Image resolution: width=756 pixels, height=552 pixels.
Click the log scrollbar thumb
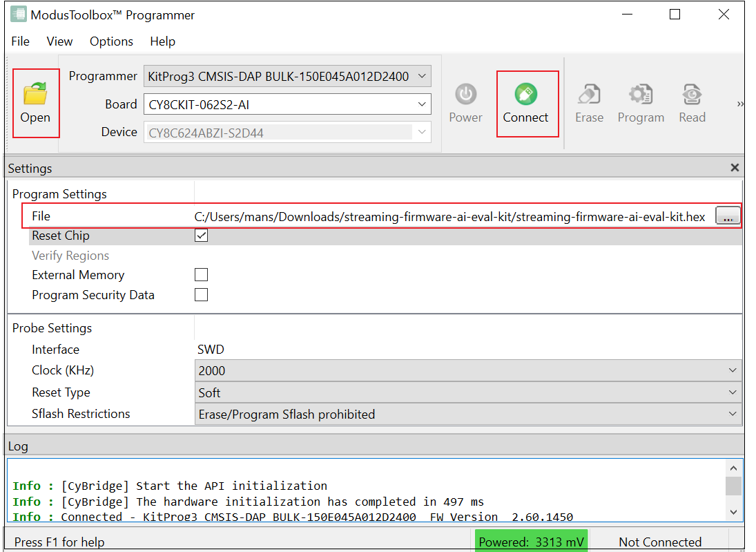(x=733, y=486)
